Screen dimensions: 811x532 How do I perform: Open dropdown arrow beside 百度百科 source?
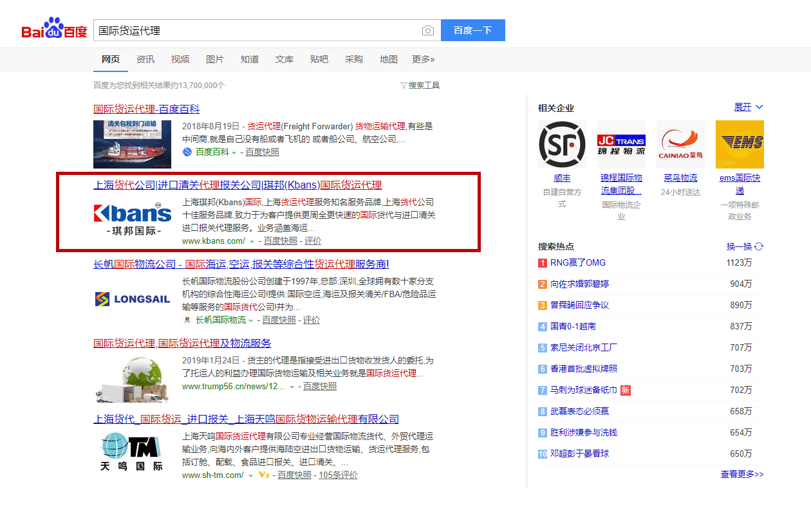pyautogui.click(x=234, y=152)
